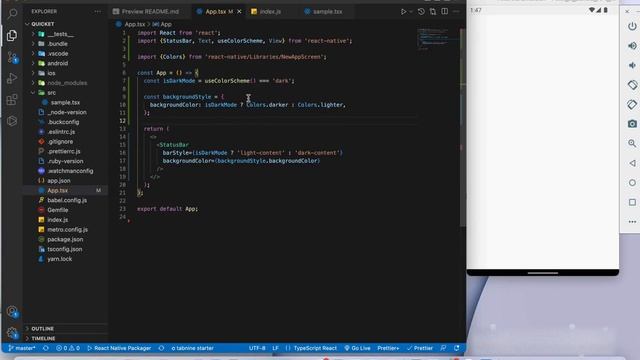640x360 pixels.
Task: Open babel.config.js in Explorer
Action: pyautogui.click(x=67, y=200)
